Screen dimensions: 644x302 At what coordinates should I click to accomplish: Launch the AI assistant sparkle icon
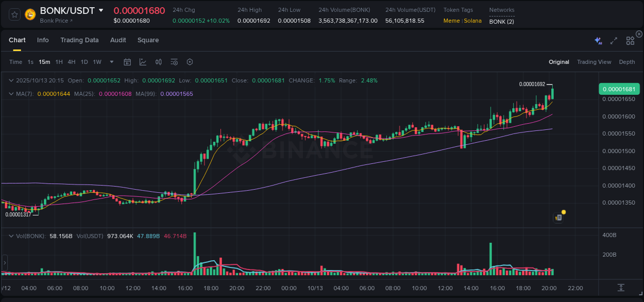[598, 40]
